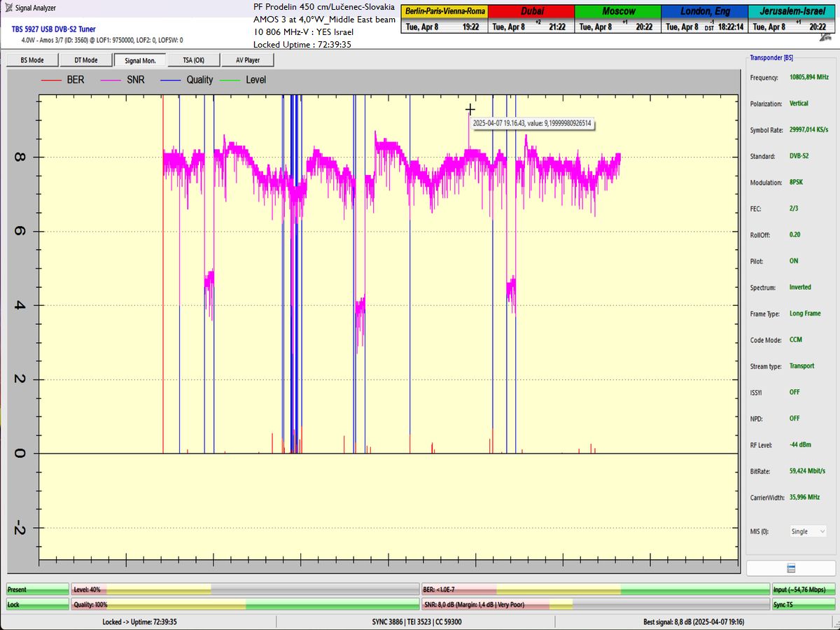Click the Signal Analyzer app icon

[8, 8]
